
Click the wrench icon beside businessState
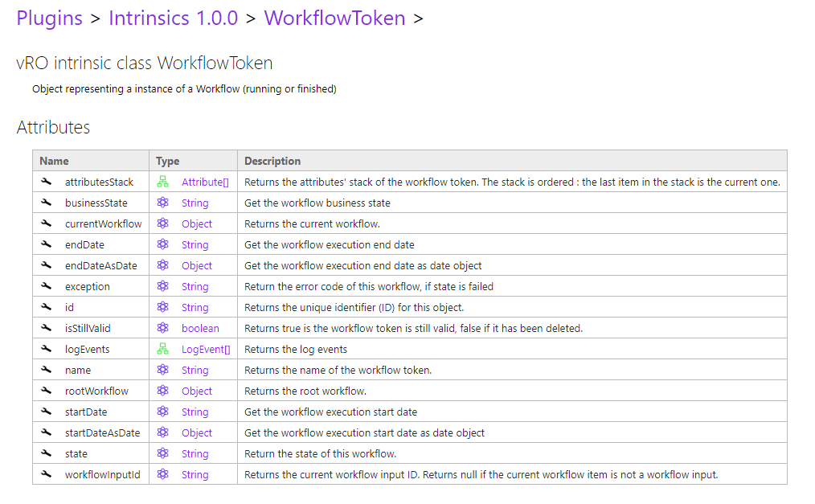point(47,202)
